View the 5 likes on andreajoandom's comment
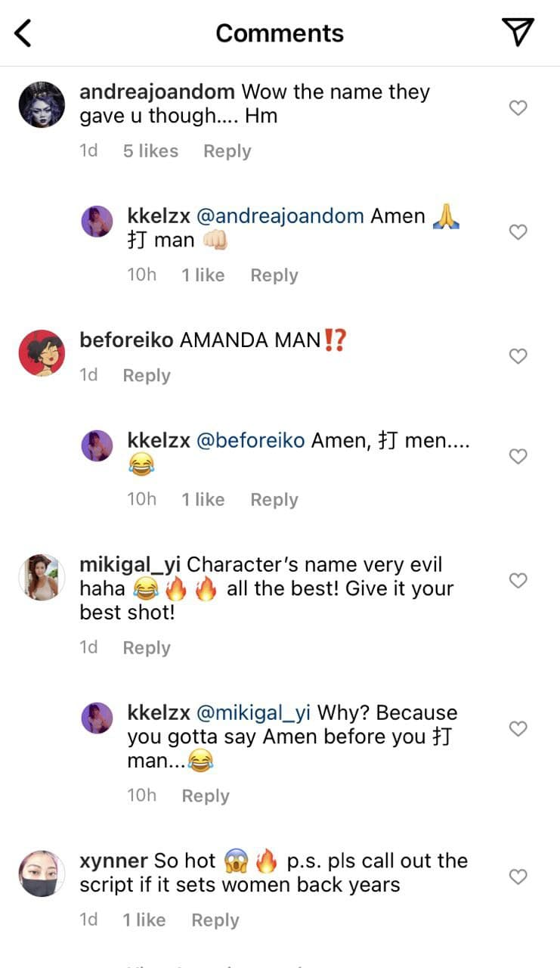This screenshot has width=560, height=968. (150, 151)
